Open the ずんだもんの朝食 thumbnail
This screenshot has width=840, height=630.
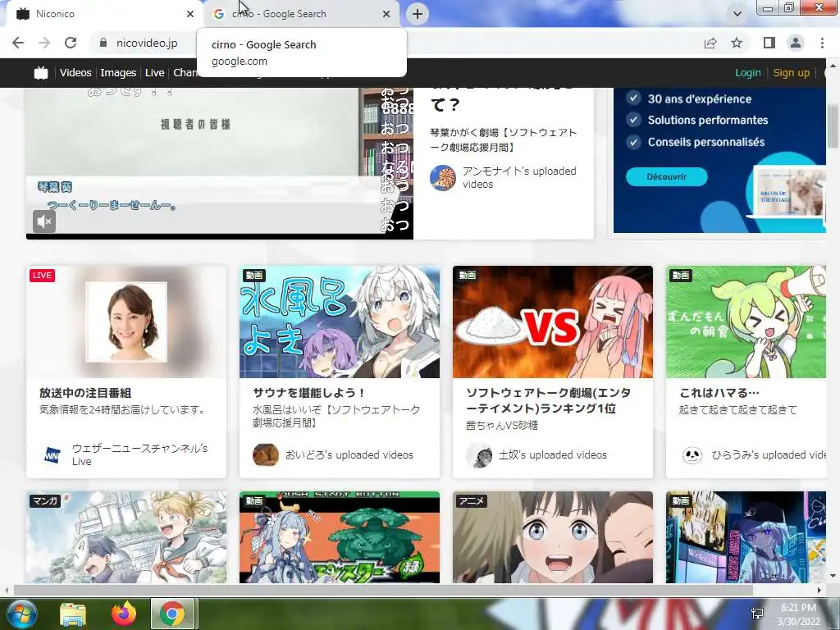746,322
